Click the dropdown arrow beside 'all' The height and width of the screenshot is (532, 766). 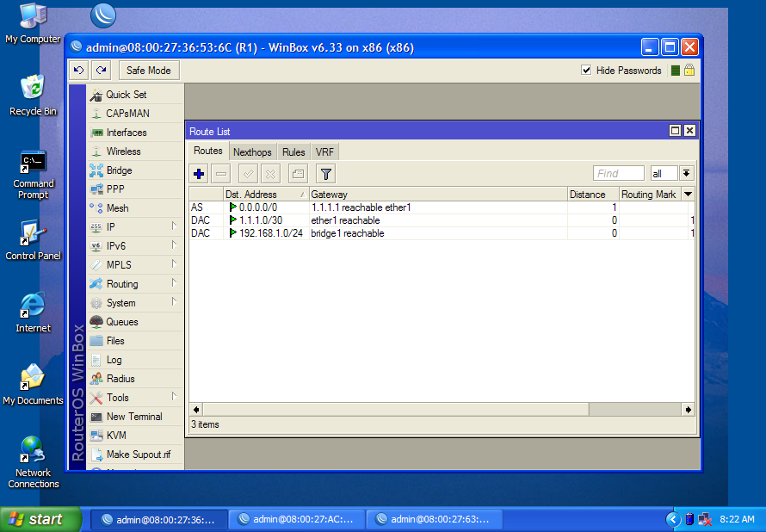tap(686, 173)
